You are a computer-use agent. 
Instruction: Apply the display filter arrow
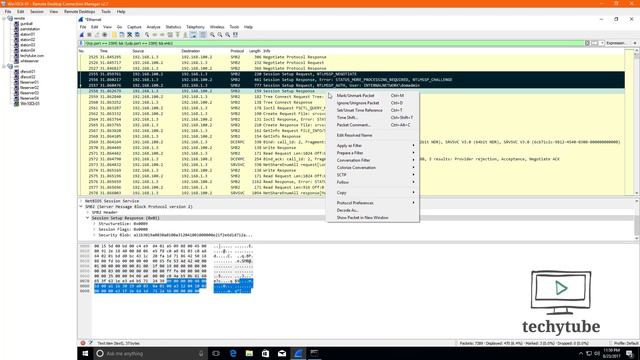point(595,43)
